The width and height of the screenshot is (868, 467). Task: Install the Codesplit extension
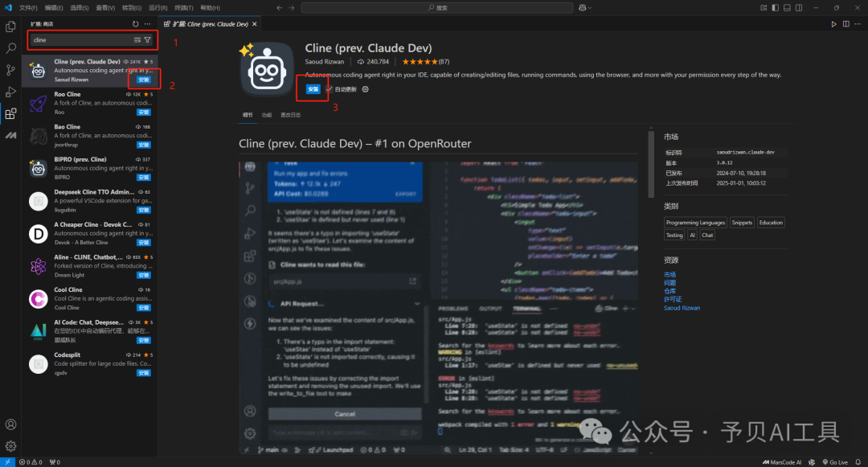click(144, 373)
